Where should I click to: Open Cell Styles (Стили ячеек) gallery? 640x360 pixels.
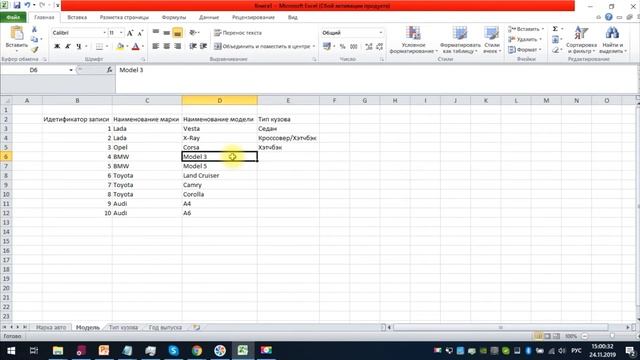click(x=491, y=40)
